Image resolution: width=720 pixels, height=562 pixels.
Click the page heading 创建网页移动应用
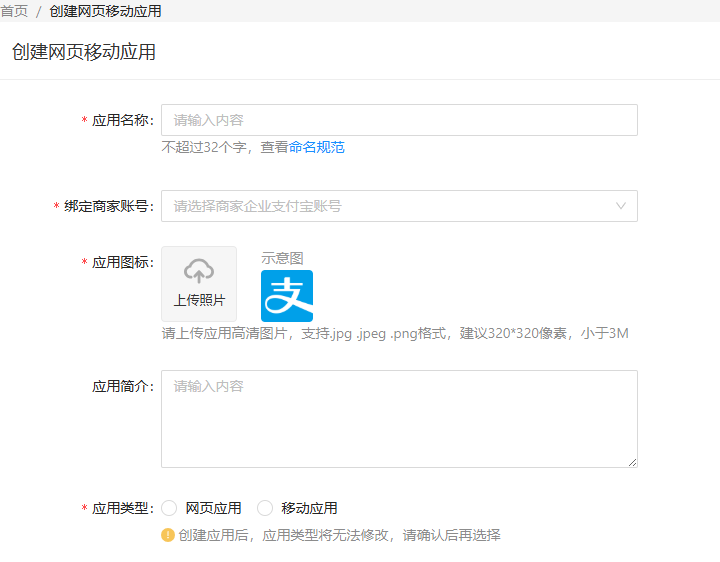pos(84,52)
